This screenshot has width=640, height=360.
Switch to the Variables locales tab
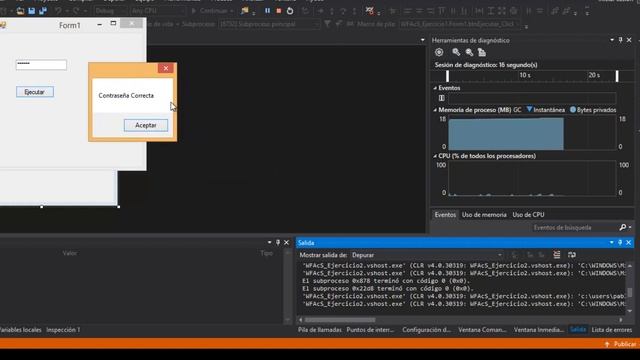[x=20, y=330]
